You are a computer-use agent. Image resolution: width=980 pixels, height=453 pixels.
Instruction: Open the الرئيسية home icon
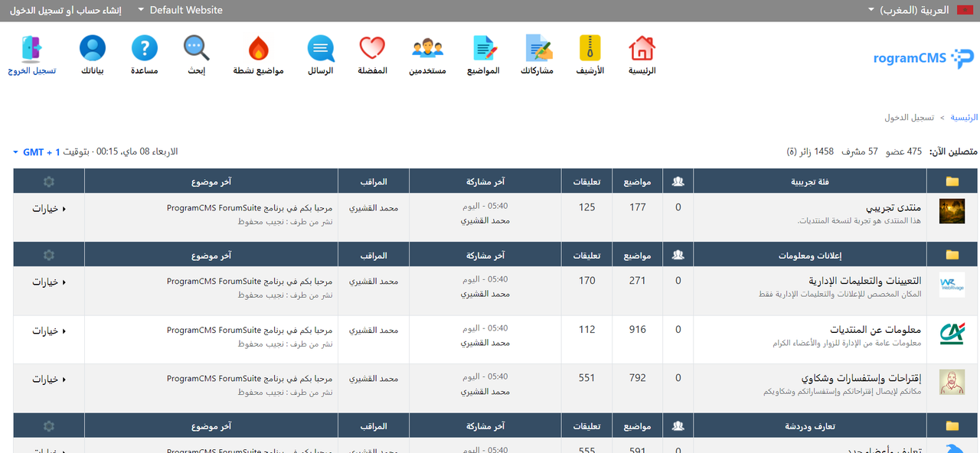[x=642, y=49]
